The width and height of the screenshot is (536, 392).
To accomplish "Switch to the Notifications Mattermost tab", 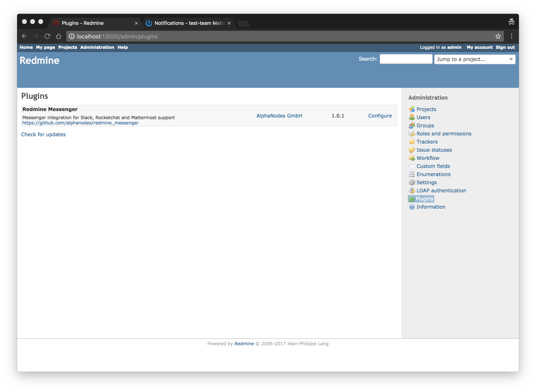I will tap(188, 23).
